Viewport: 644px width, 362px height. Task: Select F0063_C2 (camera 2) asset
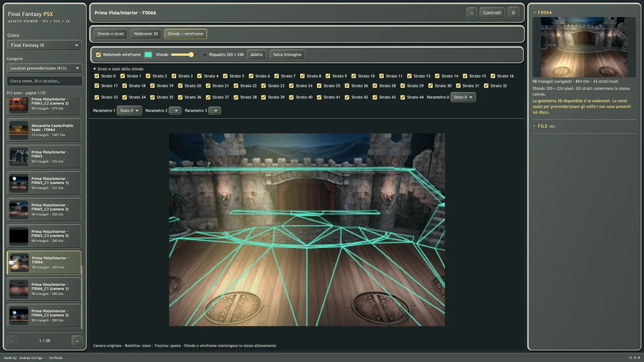tap(44, 105)
